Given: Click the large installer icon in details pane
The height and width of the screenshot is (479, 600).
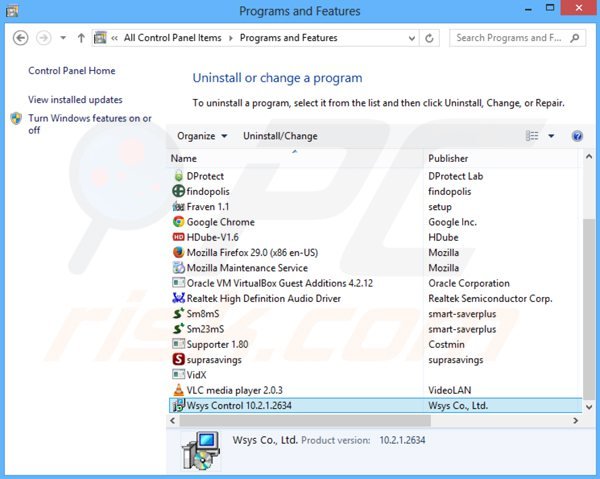Looking at the screenshot, I should [x=201, y=451].
